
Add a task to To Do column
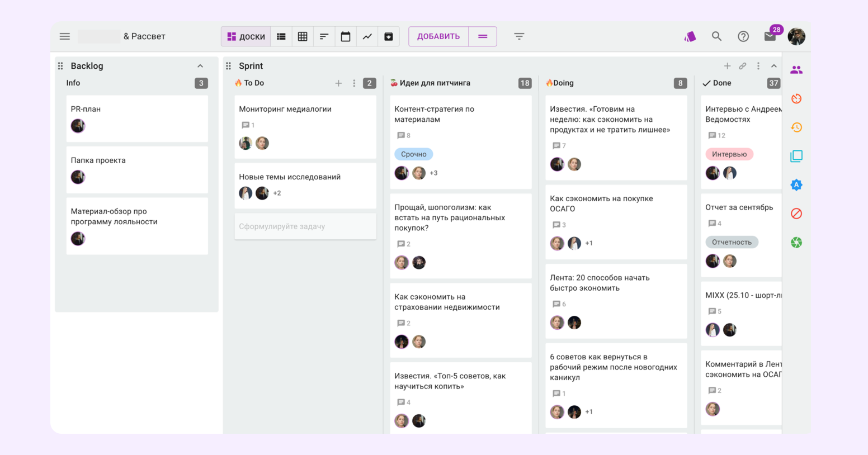coord(338,83)
